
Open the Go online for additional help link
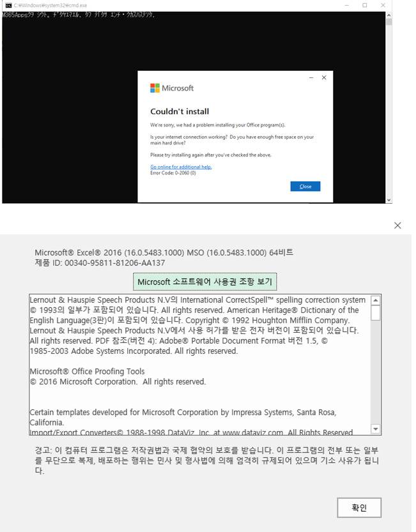tap(181, 167)
